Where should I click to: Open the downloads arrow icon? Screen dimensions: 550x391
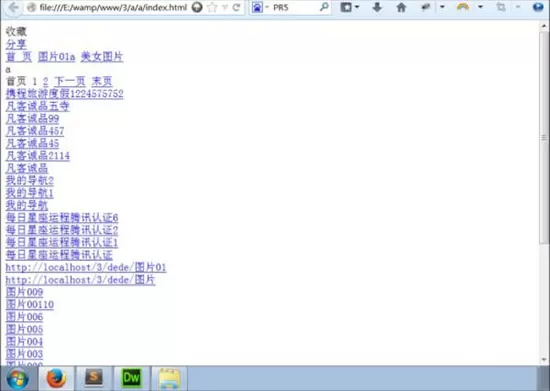[x=377, y=7]
